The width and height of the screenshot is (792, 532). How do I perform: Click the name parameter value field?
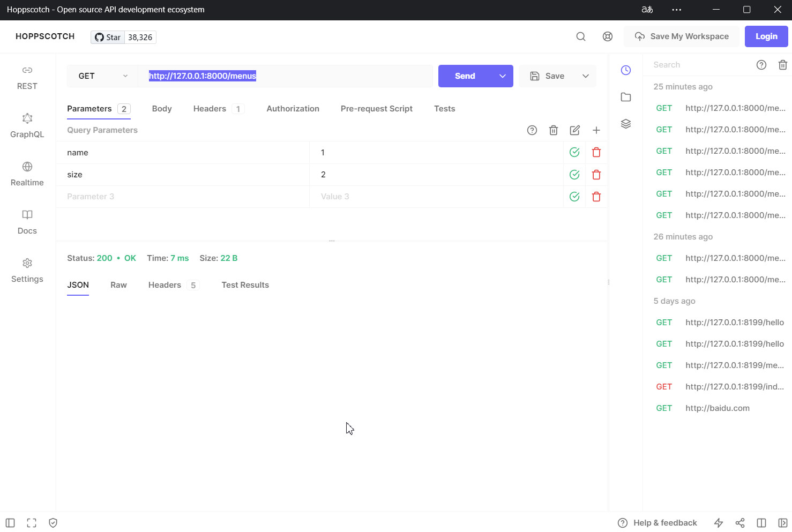click(436, 153)
